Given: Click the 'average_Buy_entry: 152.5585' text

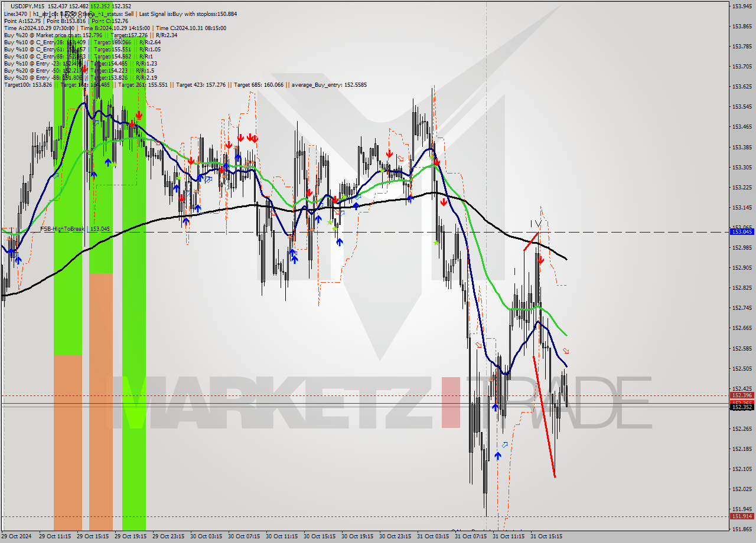Looking at the screenshot, I should click(x=329, y=84).
